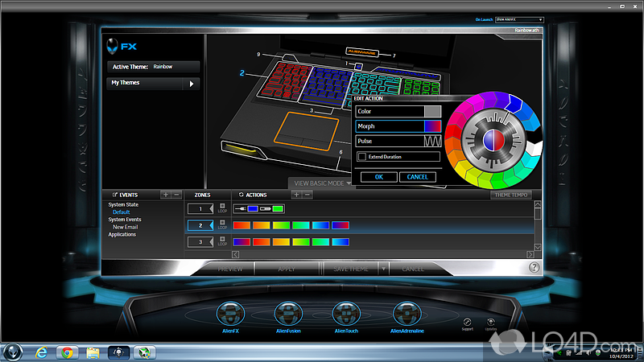Screen dimensions: 644x362
Task: Select first red-orange action in zone 2
Action: (242, 225)
